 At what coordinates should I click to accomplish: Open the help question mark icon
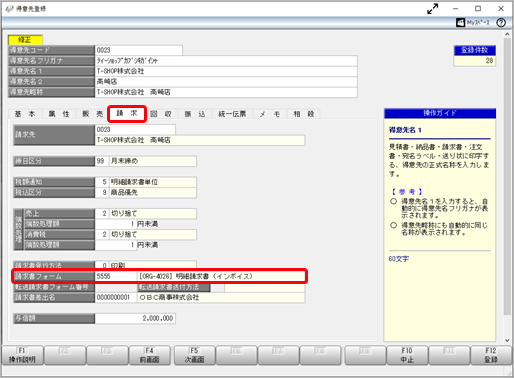(501, 23)
